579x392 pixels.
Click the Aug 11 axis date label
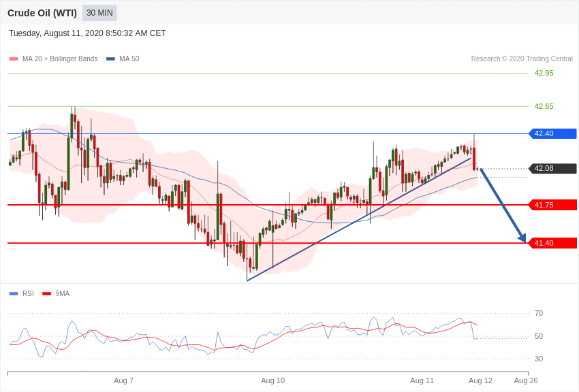coord(422,380)
